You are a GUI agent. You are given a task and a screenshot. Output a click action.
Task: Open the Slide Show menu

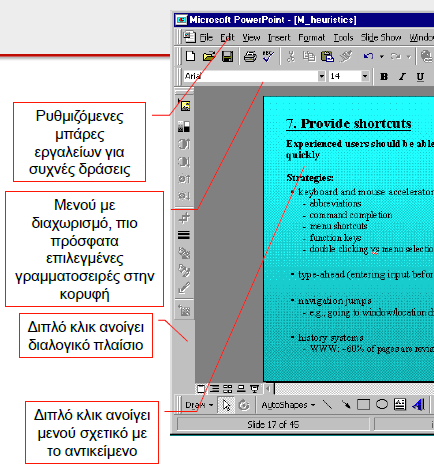pos(381,38)
